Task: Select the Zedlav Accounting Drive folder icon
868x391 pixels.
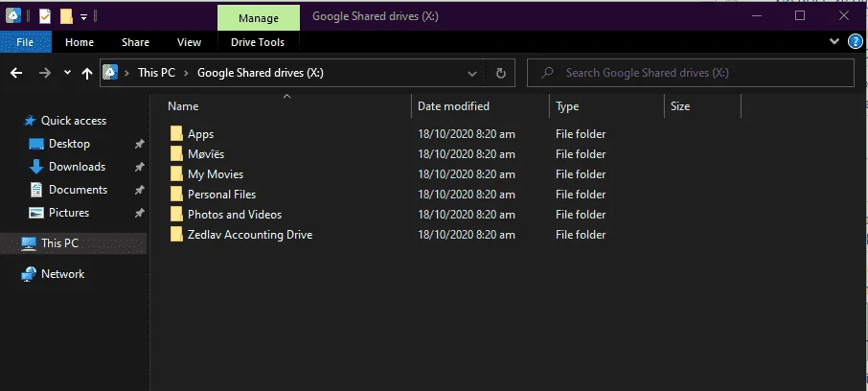Action: tap(176, 234)
